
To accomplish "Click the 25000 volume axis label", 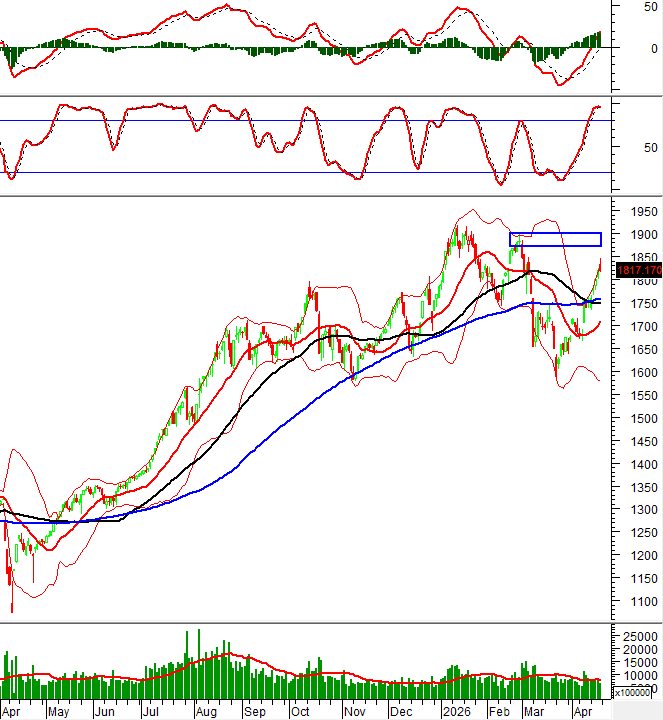I will 640,636.
